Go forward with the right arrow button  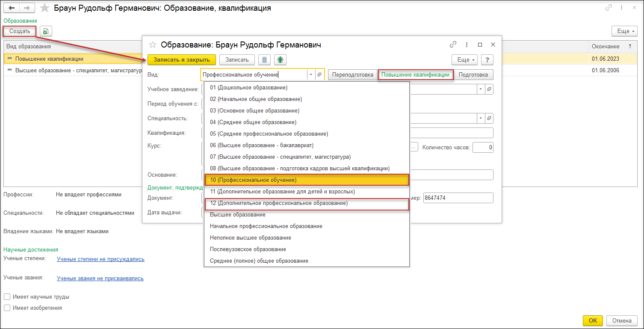(27, 8)
